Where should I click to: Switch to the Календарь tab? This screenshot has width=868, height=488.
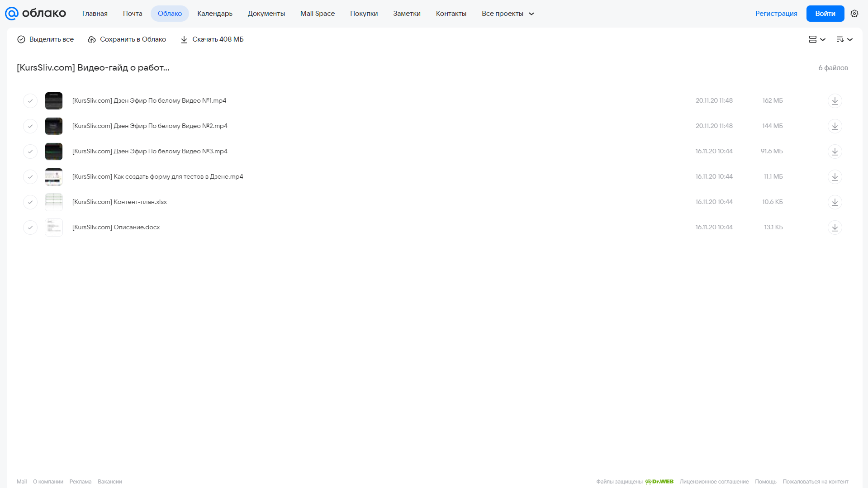pyautogui.click(x=215, y=14)
